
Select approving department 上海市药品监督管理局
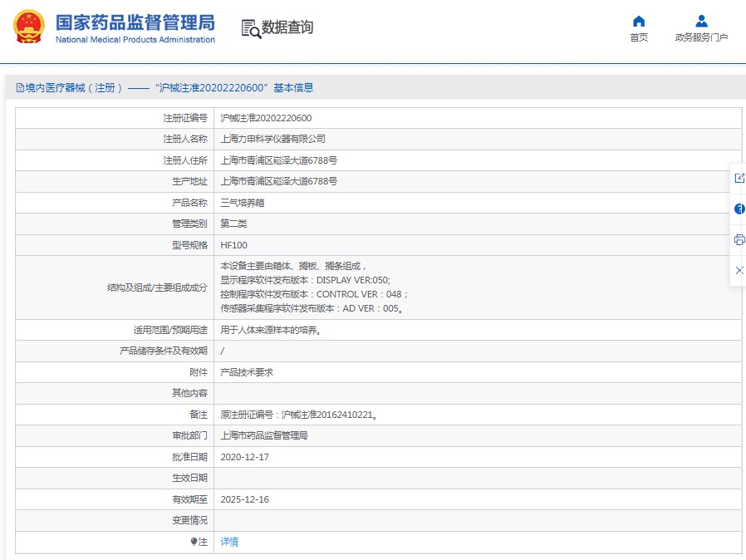coord(263,435)
